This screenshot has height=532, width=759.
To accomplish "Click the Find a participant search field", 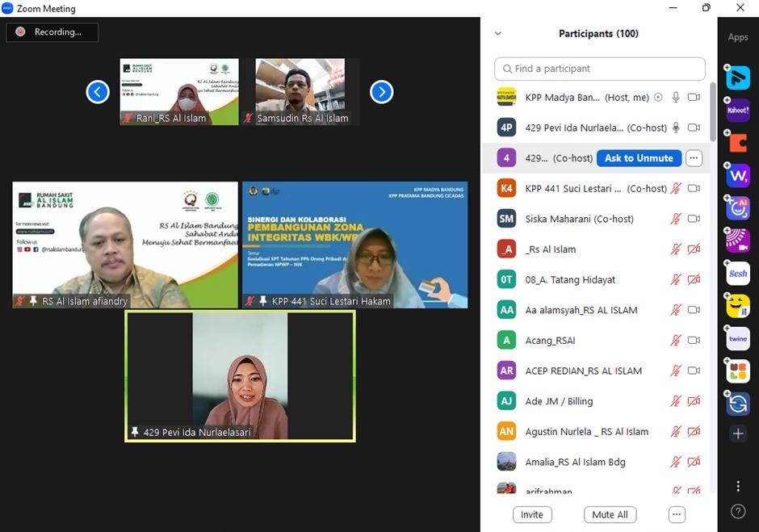I will tap(599, 69).
